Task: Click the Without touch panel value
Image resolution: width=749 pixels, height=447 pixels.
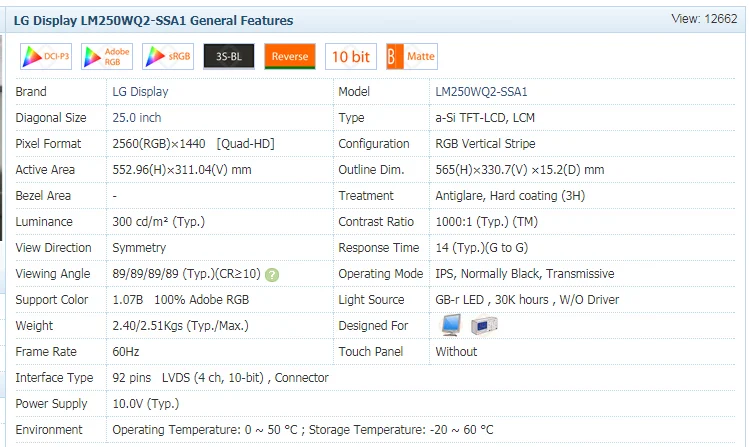Action: pyautogui.click(x=456, y=352)
